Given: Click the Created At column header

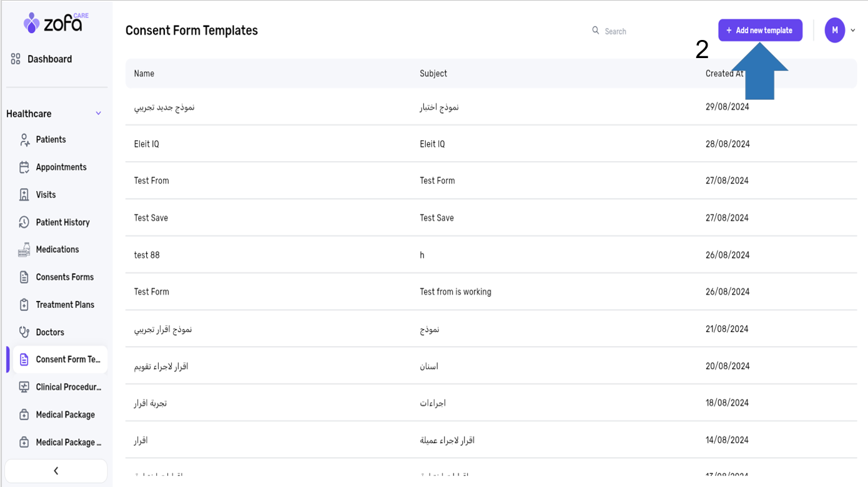Looking at the screenshot, I should point(724,74).
